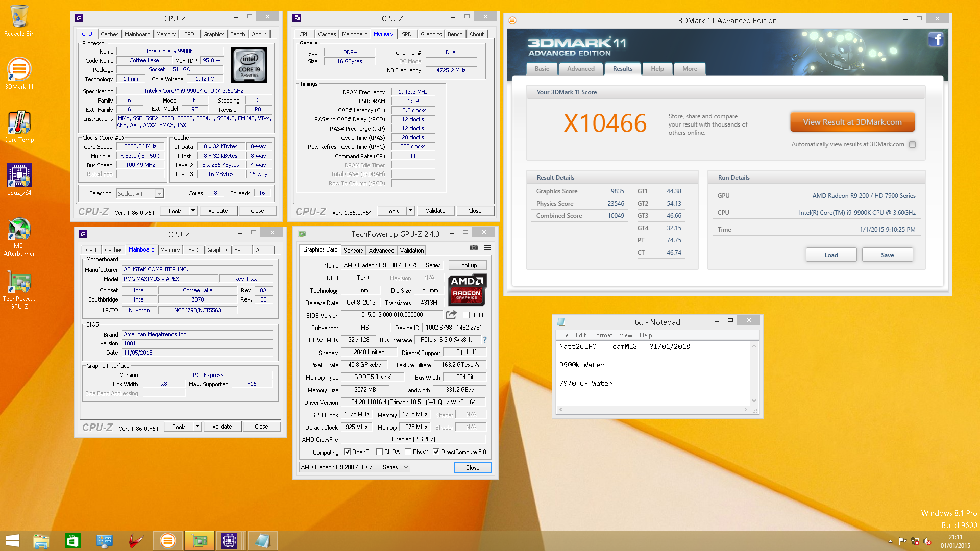The width and height of the screenshot is (980, 551).
Task: Switch to 3DMark via taskbar icon
Action: (167, 541)
